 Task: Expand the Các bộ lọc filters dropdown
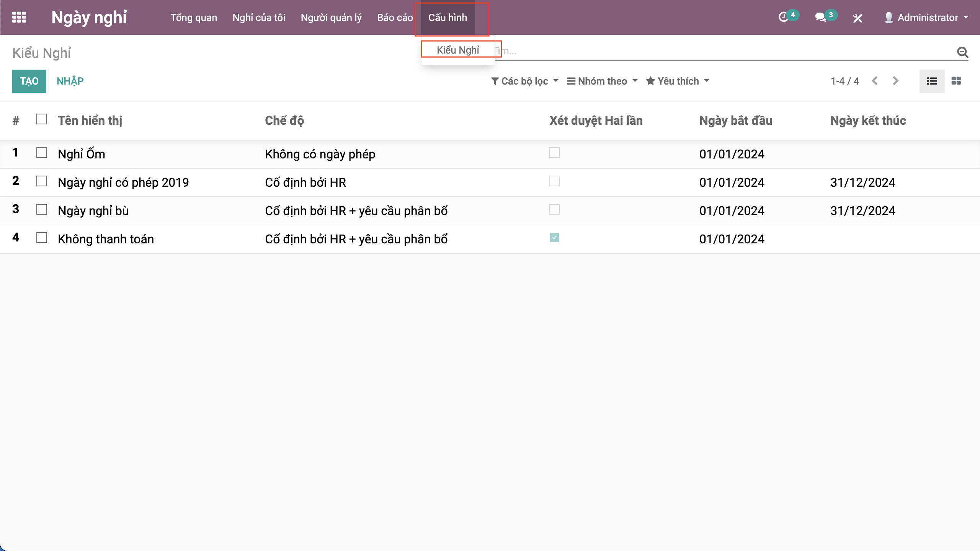click(524, 81)
